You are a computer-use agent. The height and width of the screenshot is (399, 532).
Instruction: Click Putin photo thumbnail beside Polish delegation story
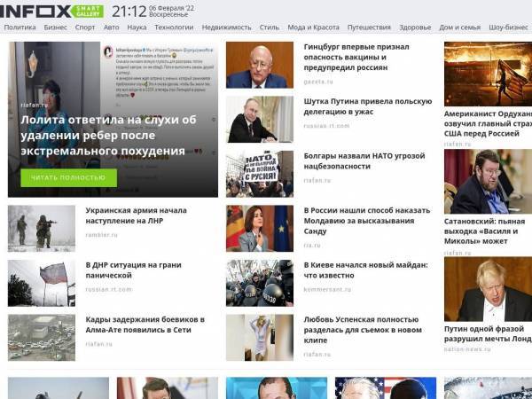click(260, 119)
